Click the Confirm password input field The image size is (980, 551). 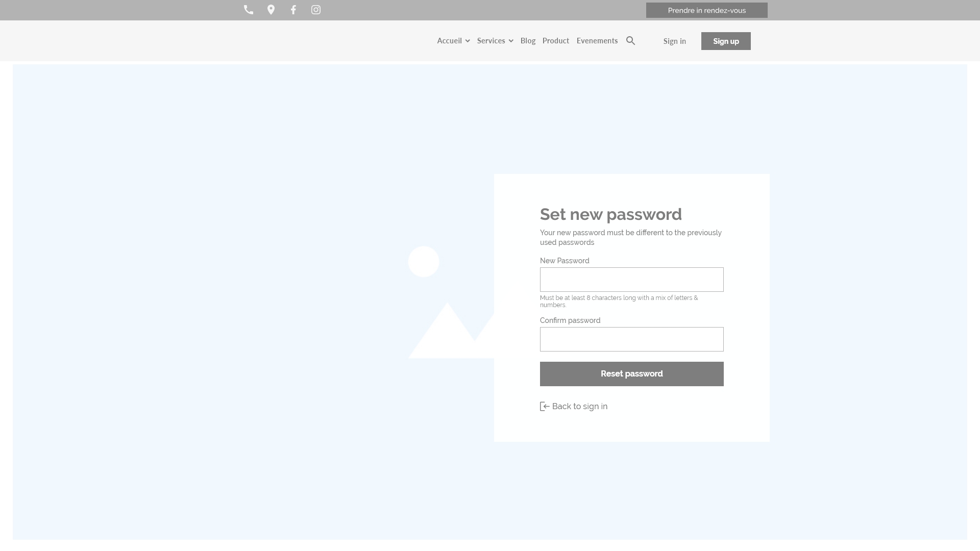tap(631, 339)
